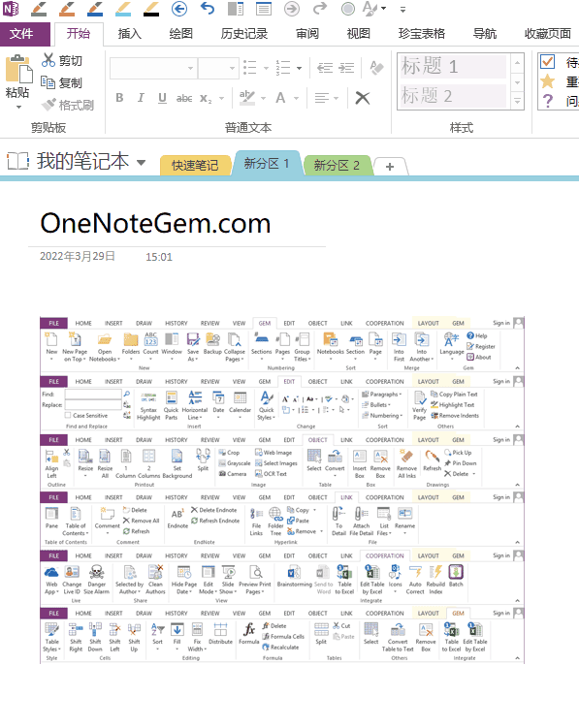Open the subscript/superscript dropdown arrow
This screenshot has width=579, height=728.
222,98
